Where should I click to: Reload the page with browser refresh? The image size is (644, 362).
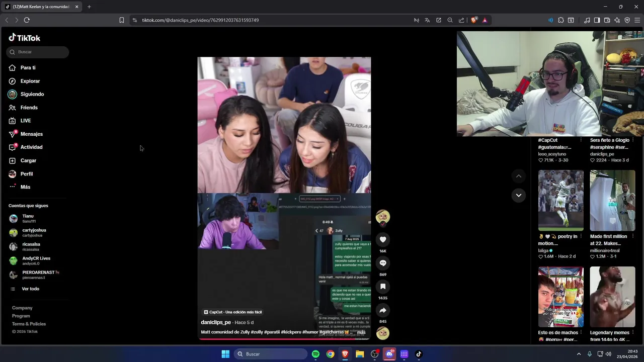[27, 20]
